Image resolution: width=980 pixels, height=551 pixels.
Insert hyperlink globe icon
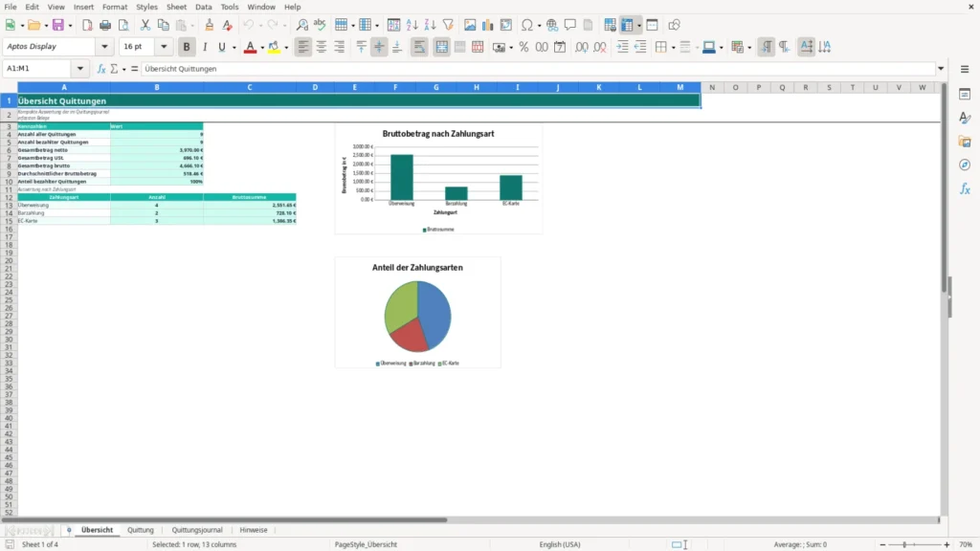pyautogui.click(x=552, y=25)
